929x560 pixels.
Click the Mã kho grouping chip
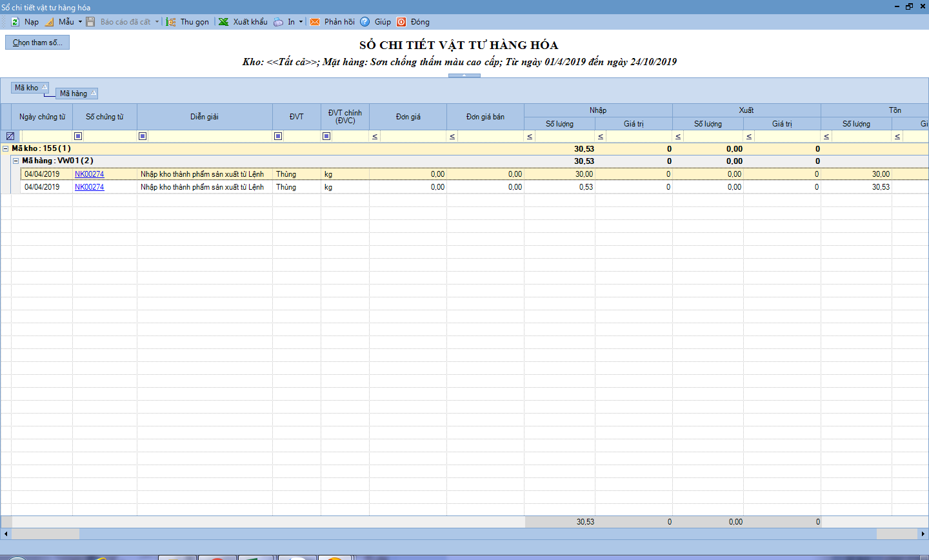30,88
